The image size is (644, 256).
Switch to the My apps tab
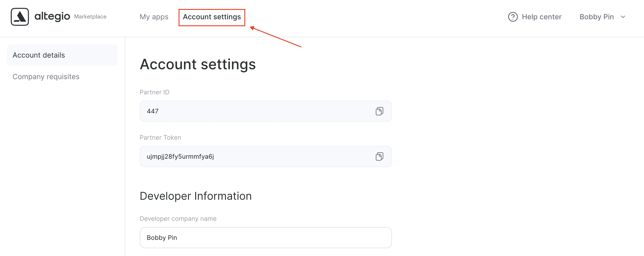coord(154,17)
